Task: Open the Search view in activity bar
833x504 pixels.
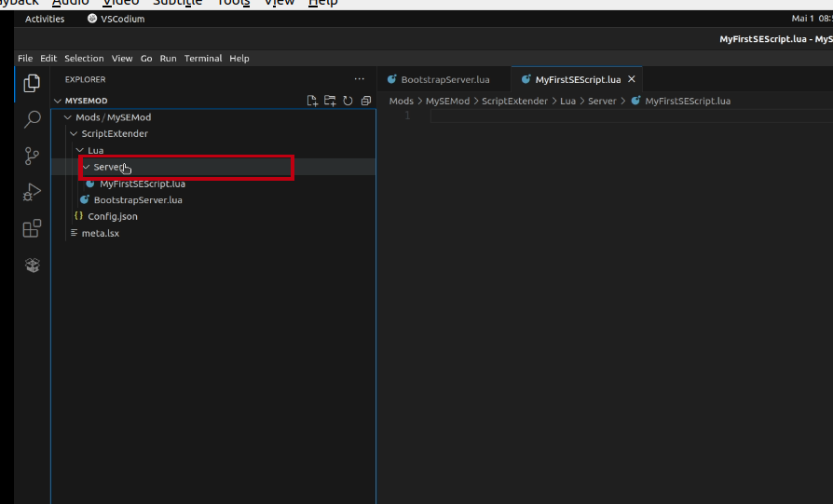Action: coord(33,119)
